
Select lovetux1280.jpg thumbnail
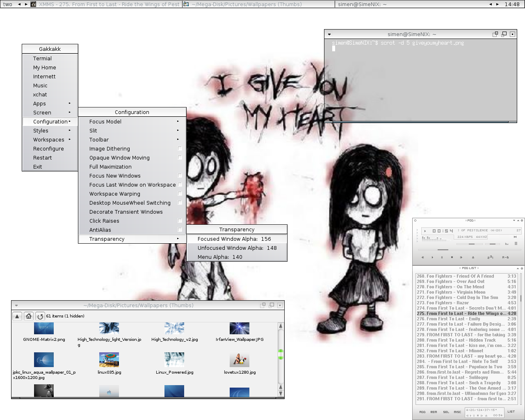pos(240,360)
